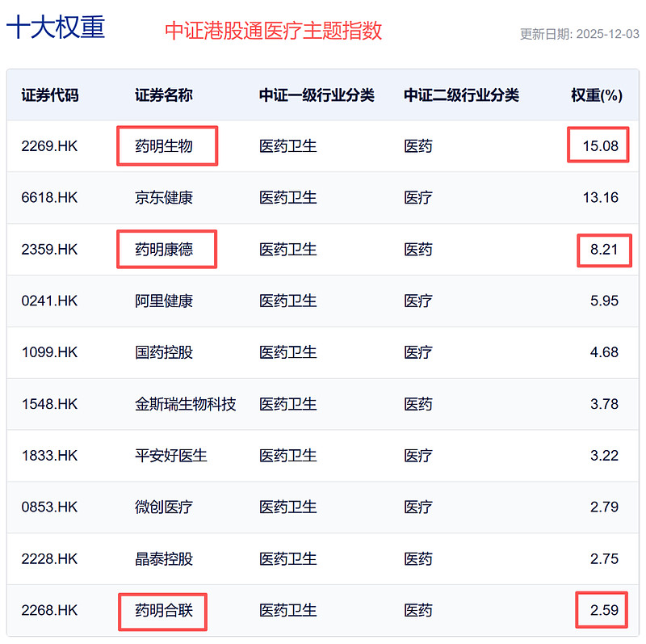Select stock code 2269.HK
This screenshot has height=644, width=646.
(x=49, y=146)
